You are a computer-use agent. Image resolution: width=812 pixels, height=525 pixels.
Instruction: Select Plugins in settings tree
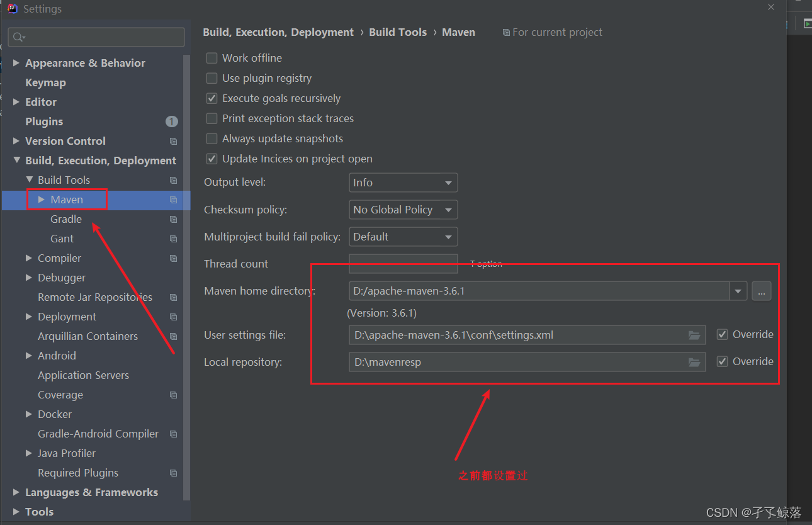pos(44,121)
